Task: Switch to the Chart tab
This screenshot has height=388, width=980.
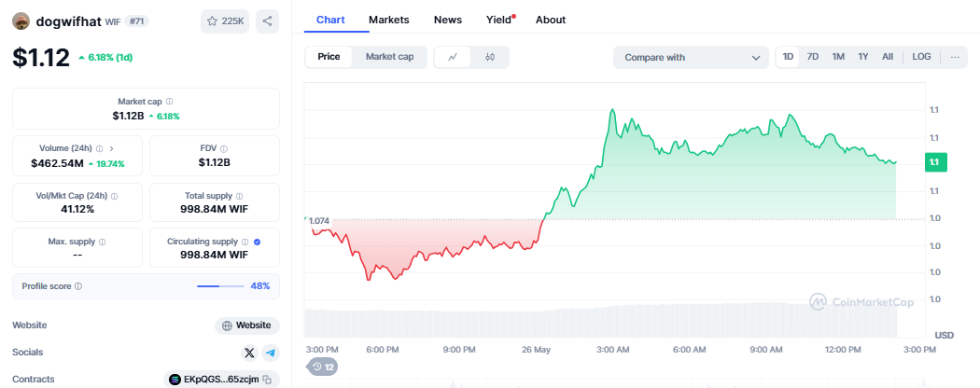Action: coord(330,20)
